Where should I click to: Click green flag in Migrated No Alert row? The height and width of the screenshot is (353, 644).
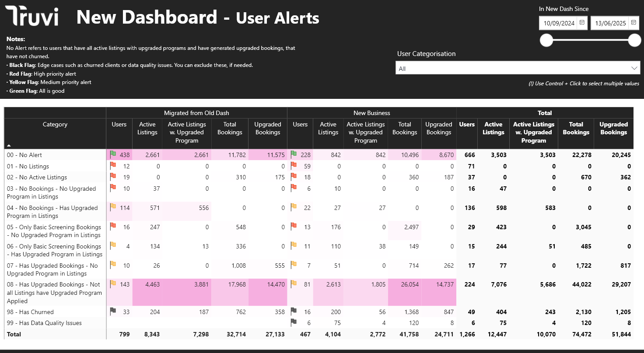click(113, 154)
